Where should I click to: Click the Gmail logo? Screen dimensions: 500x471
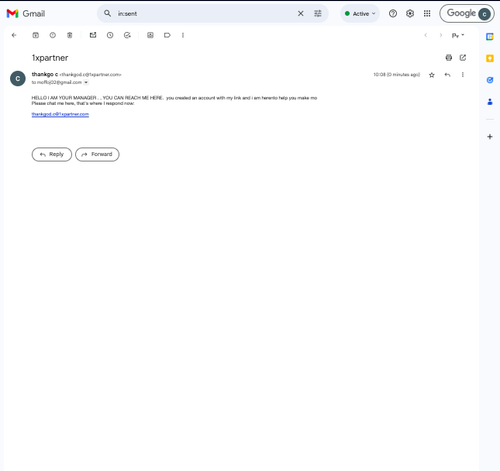(x=26, y=14)
